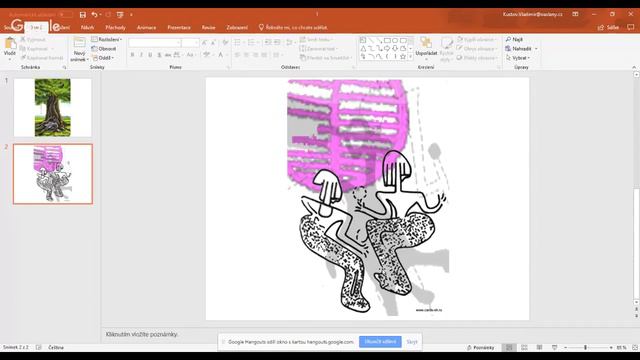Increase list indent level
This screenshot has width=640, height=360.
[x=277, y=42]
